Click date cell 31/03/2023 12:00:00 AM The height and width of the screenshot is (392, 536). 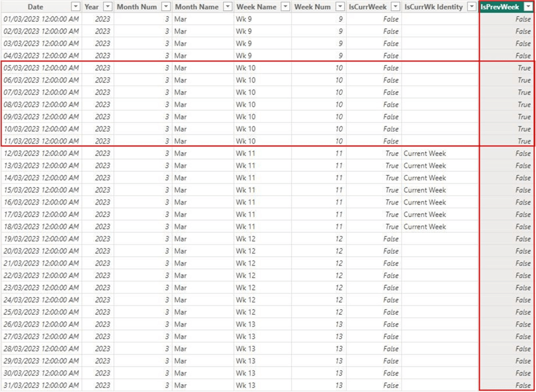tap(41, 385)
